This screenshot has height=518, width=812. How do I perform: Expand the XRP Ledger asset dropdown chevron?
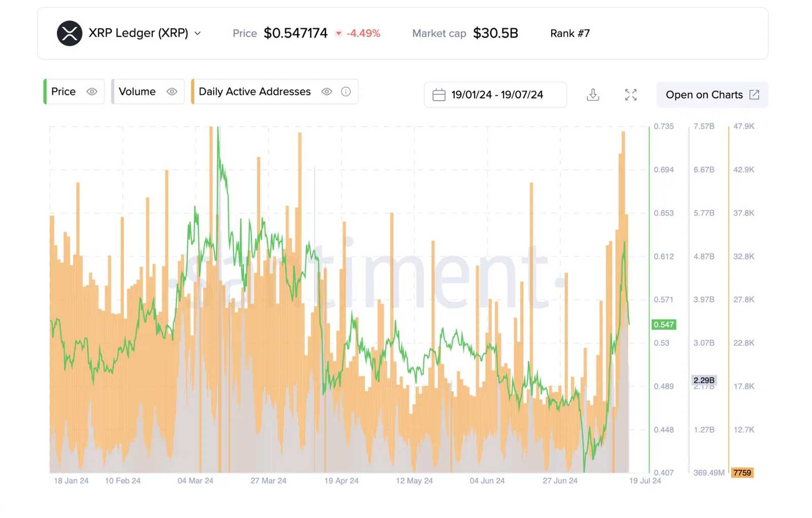198,34
